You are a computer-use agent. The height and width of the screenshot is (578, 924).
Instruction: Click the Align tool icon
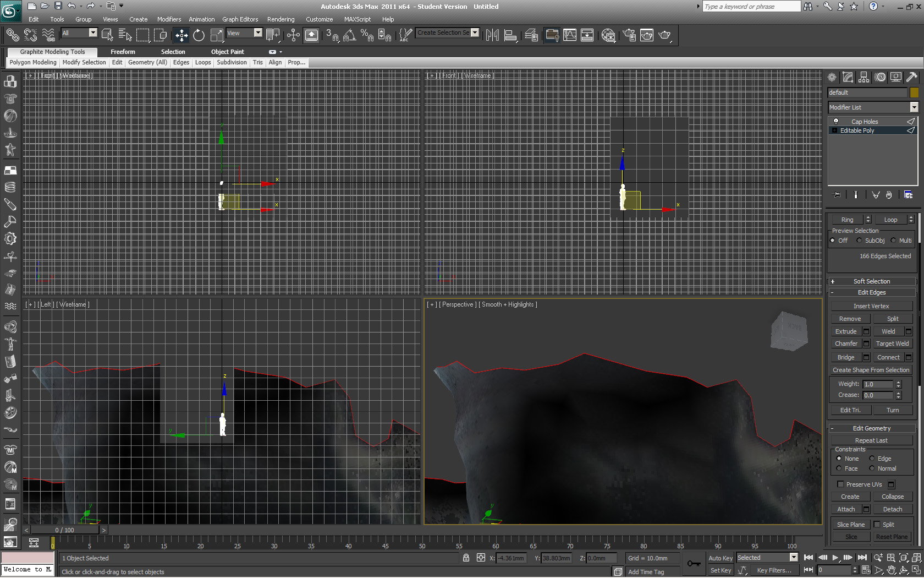coord(510,35)
